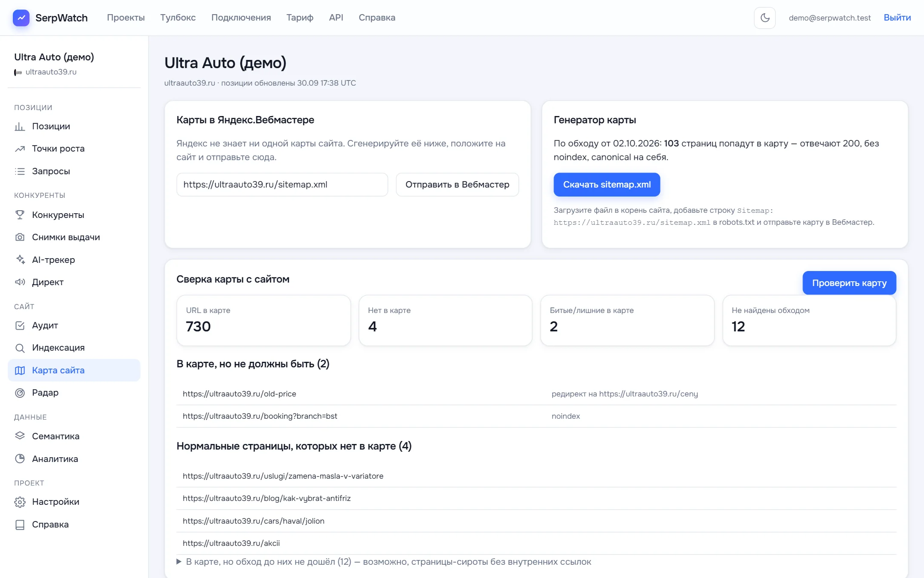Click the Точки роста trend icon
This screenshot has width=924, height=578.
point(20,149)
